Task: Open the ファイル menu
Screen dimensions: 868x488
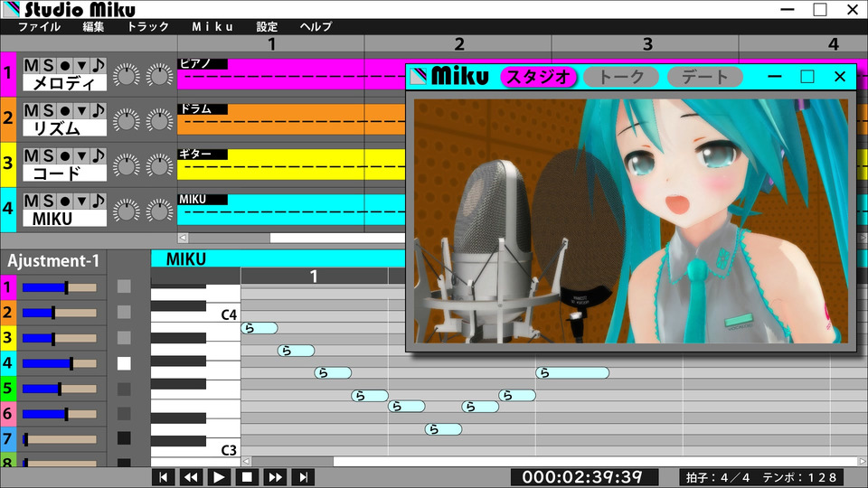Action: click(x=39, y=26)
